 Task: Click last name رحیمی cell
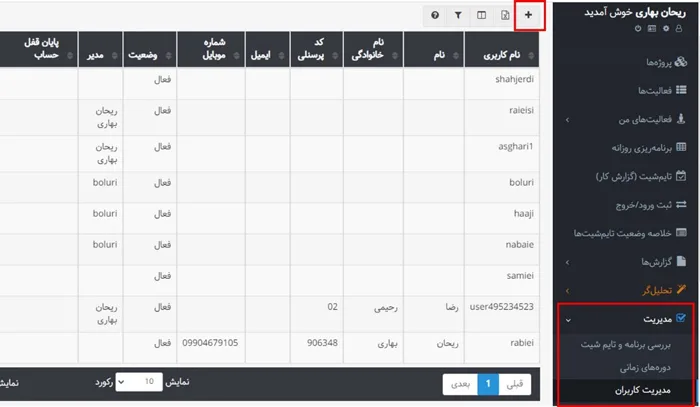386,307
